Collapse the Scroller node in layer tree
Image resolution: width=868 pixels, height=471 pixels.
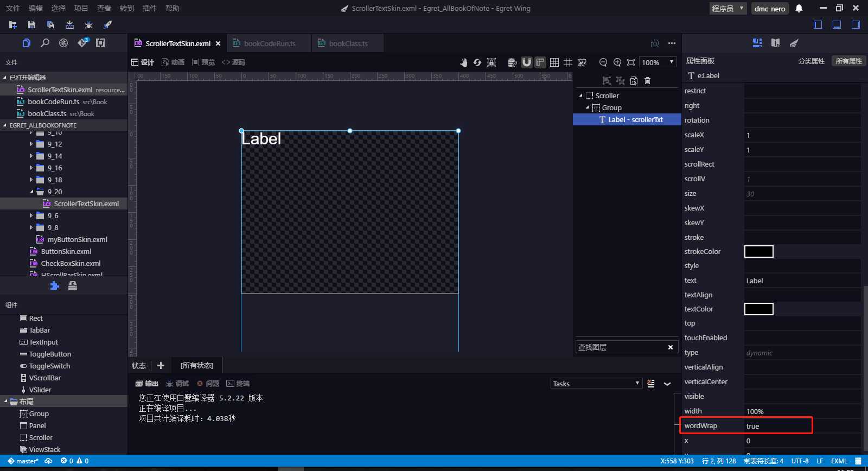(x=580, y=96)
